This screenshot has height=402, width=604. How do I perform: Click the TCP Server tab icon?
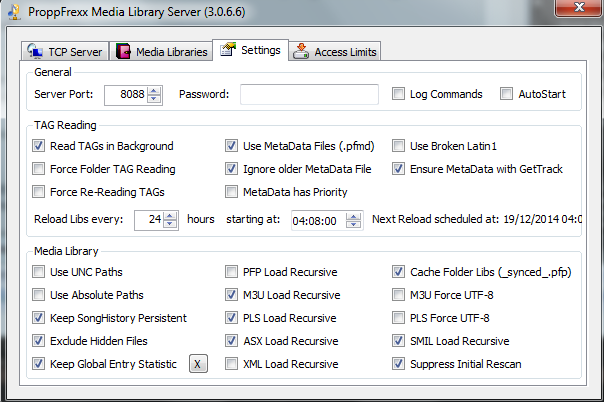[x=37, y=52]
